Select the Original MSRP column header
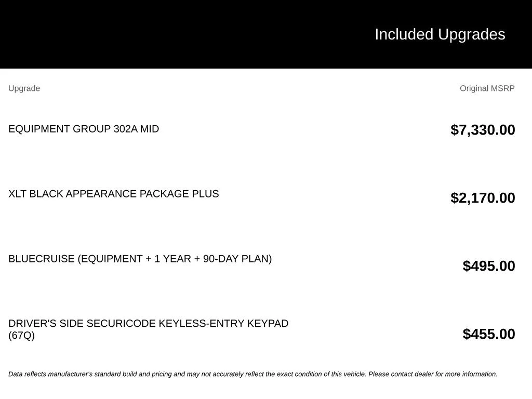 coord(487,88)
